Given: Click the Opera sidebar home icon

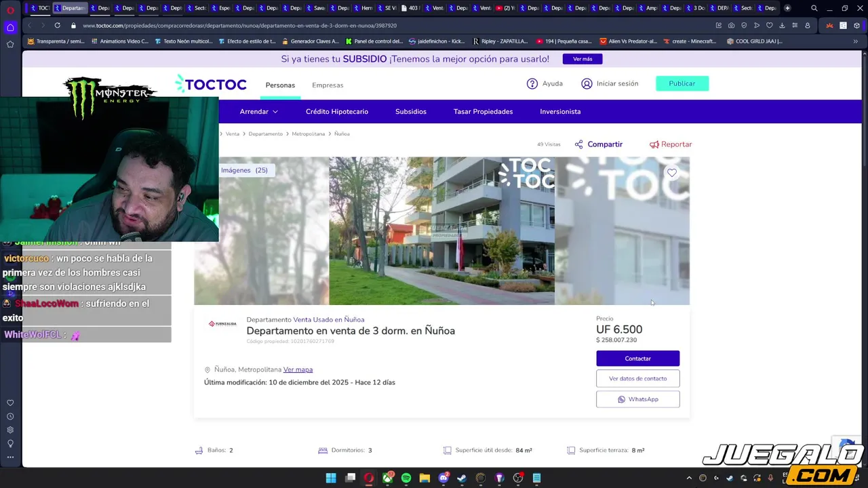Looking at the screenshot, I should [x=10, y=27].
